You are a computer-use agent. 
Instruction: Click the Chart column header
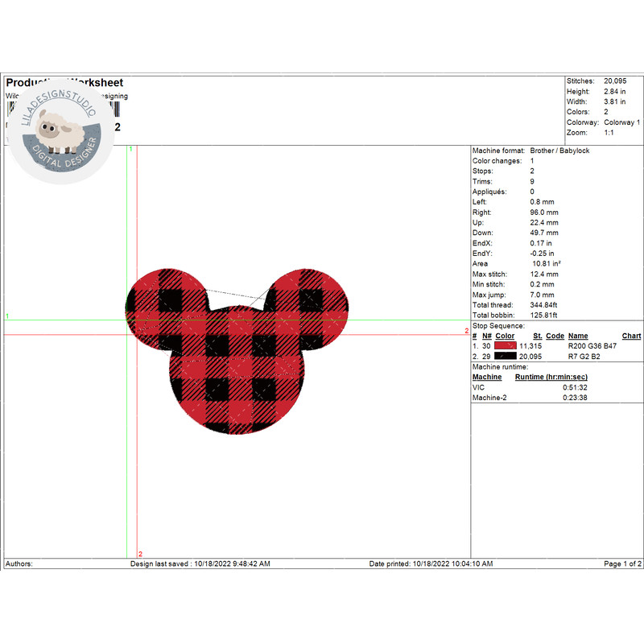(631, 336)
